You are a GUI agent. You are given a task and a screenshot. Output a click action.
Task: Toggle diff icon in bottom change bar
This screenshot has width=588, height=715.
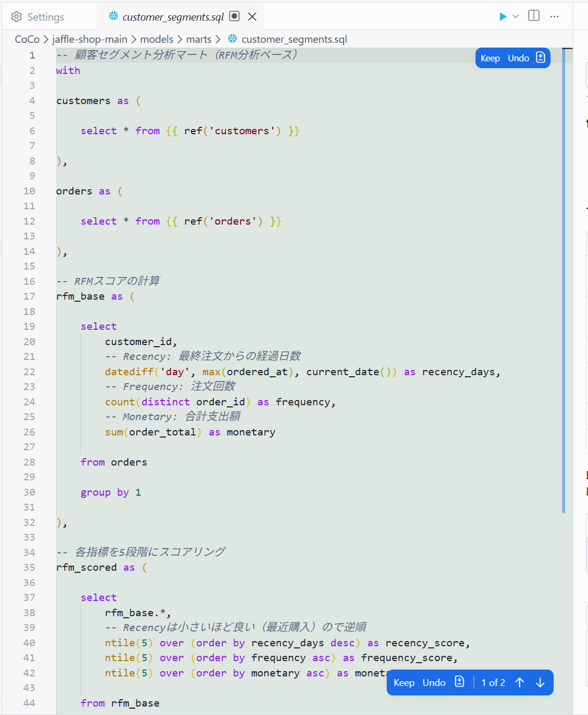point(460,682)
